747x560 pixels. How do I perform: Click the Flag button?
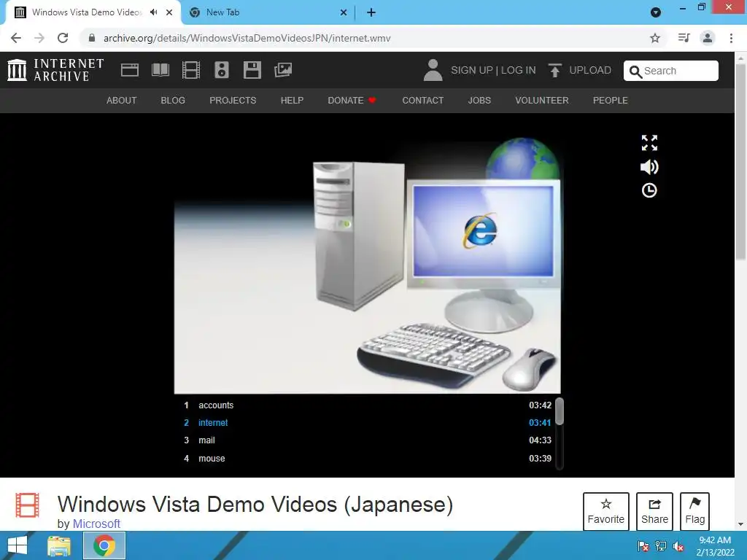pos(694,511)
